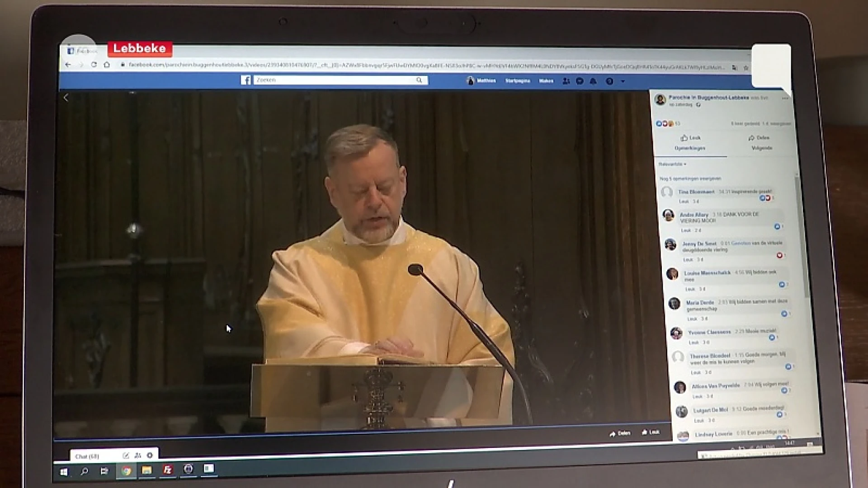Click the create group icon in chat bar
The image size is (868, 488).
pos(138,455)
